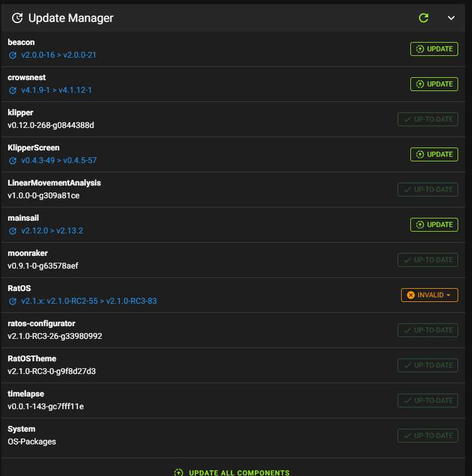Refresh update status with green reload icon
Viewport: 472px width, 476px height.
tap(424, 18)
